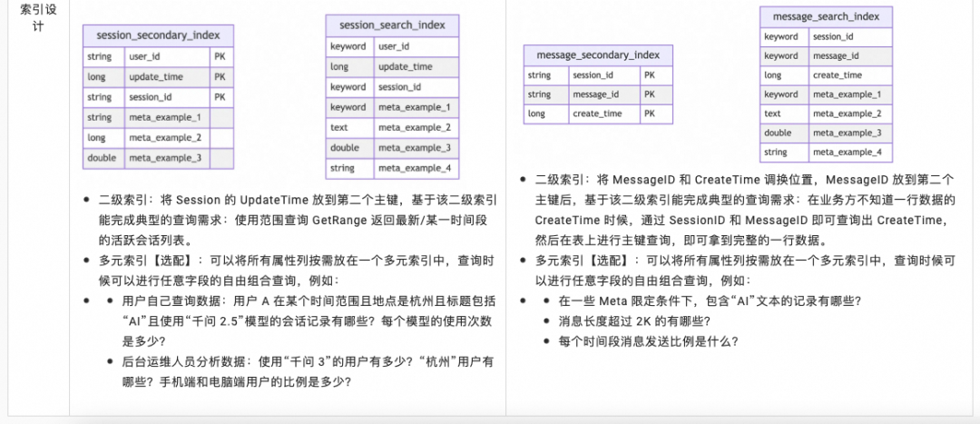The height and width of the screenshot is (424, 980).
Task: Select the session_secondary_index table title
Action: pos(158,35)
